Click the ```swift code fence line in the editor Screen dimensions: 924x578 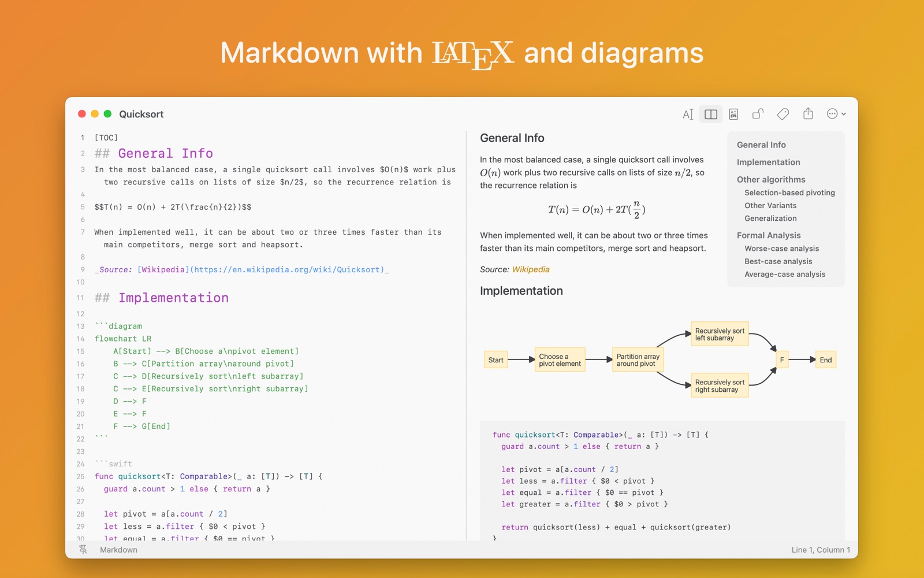click(113, 464)
